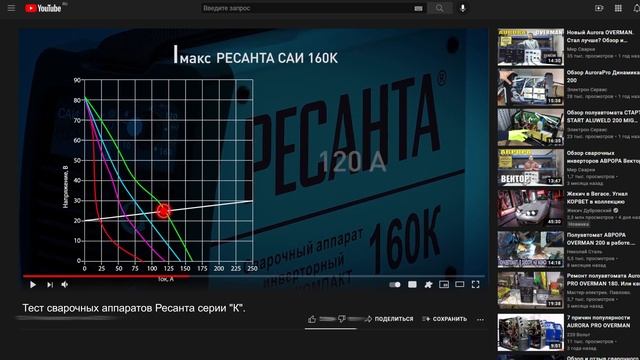Click the СОХРАНИТЬ save button
Image resolution: width=640 pixels, height=360 pixels.
tap(445, 319)
